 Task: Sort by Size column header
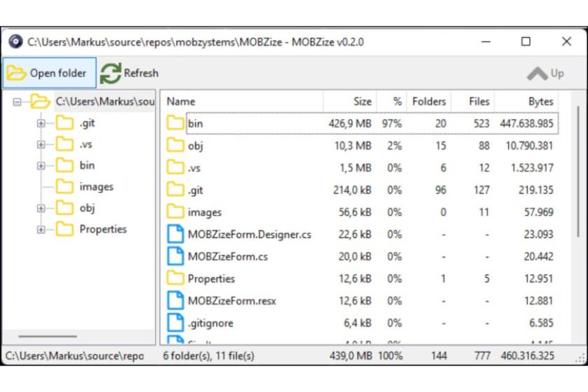pyautogui.click(x=349, y=101)
